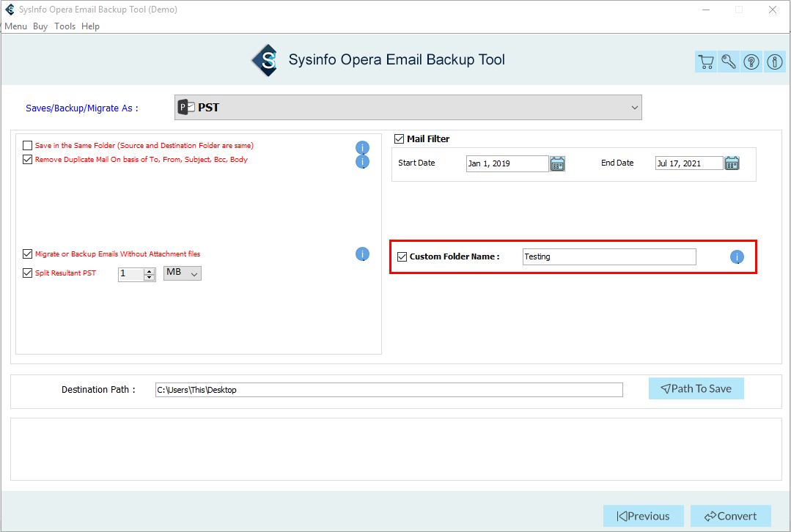Open the End Date calendar picker
The height and width of the screenshot is (532, 791).
(732, 163)
